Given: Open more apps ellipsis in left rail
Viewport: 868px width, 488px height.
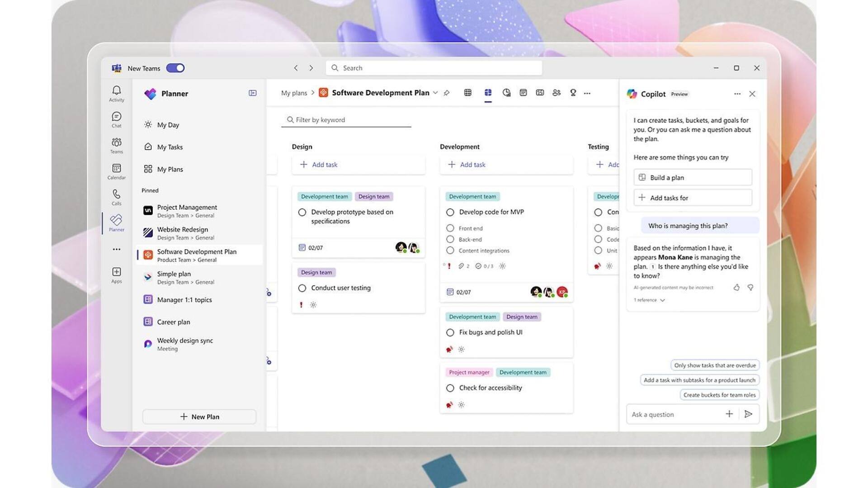Looking at the screenshot, I should tap(116, 249).
